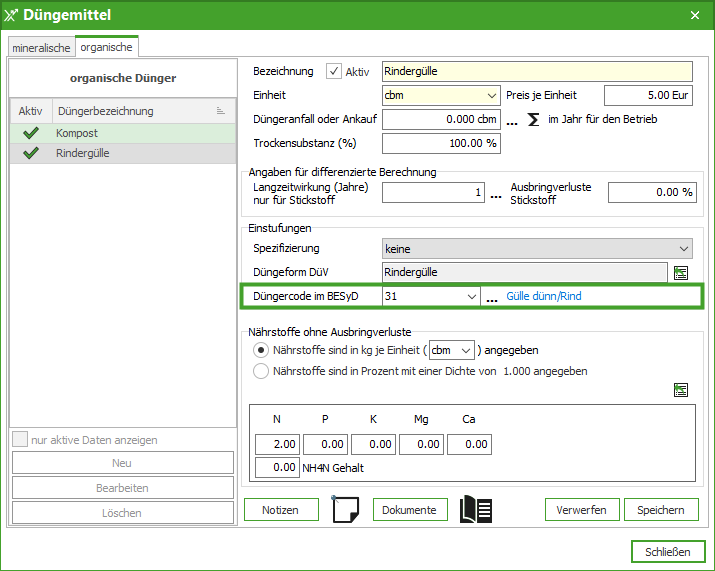The width and height of the screenshot is (715, 571).
Task: Click the sticky note icon beside Notizen
Action: click(345, 509)
